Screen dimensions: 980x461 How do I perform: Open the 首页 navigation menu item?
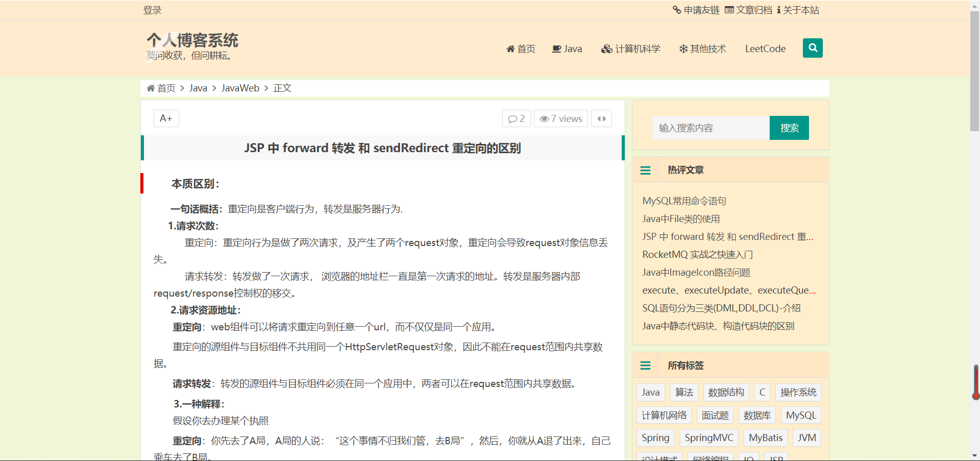[521, 48]
